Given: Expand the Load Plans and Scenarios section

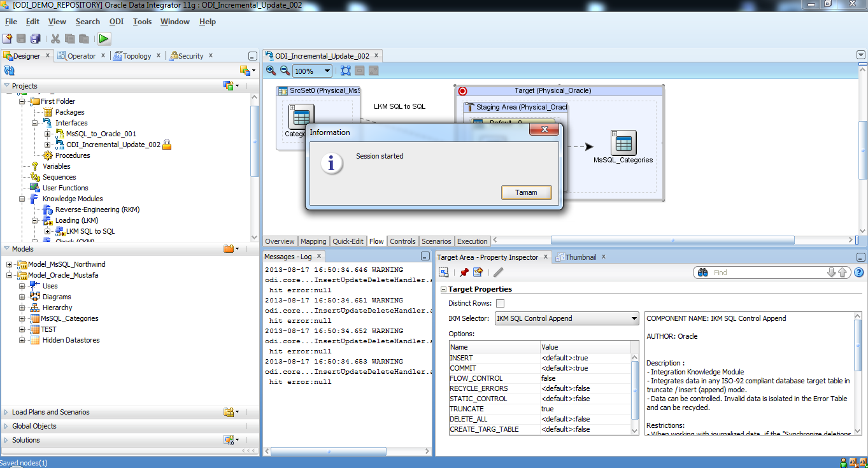Looking at the screenshot, I should [6, 412].
